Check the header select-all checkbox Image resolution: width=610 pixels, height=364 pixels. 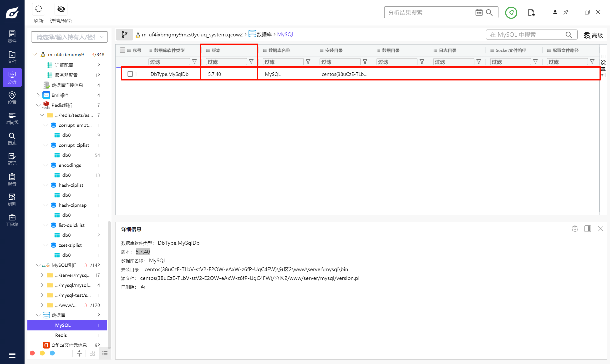pos(122,50)
